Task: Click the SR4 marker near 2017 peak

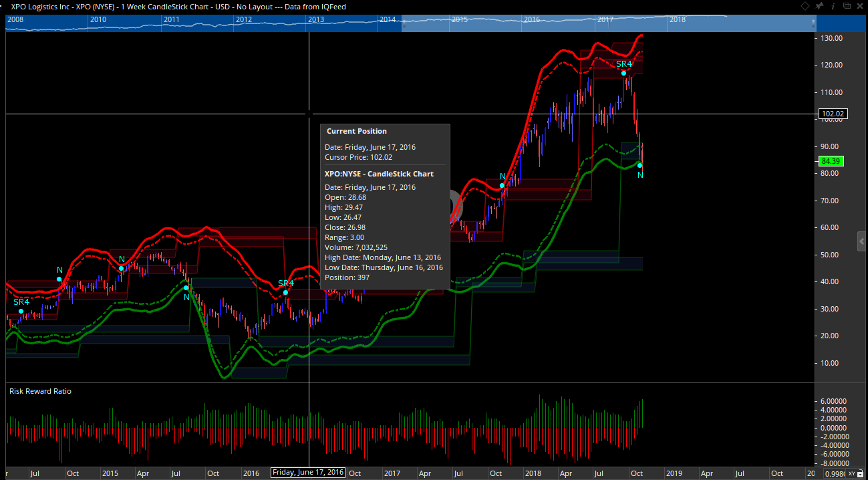Action: (623, 64)
